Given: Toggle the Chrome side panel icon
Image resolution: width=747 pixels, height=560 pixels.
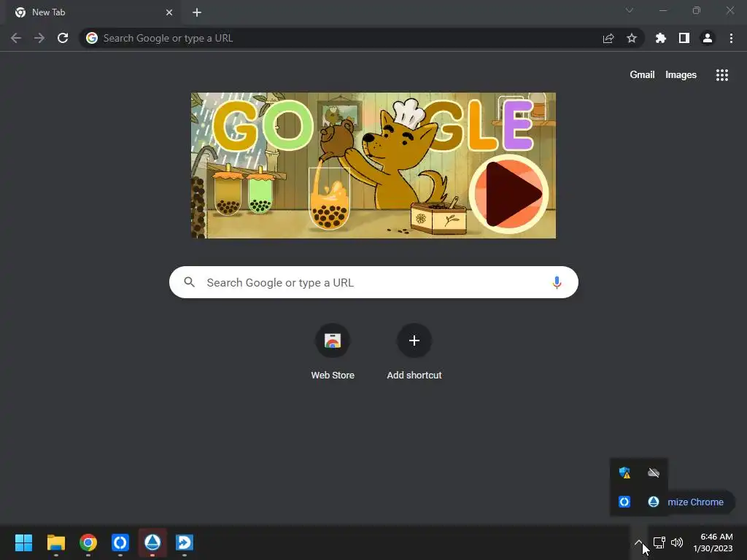Looking at the screenshot, I should coord(684,38).
